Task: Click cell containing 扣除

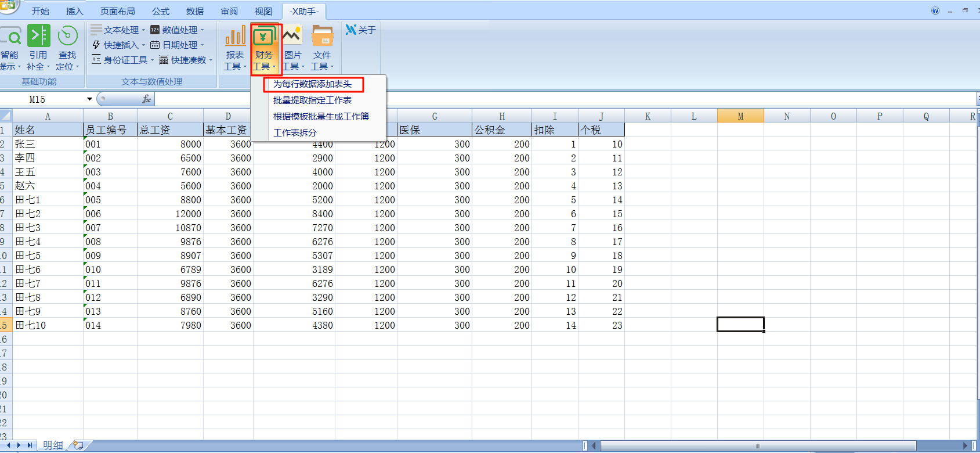Action: point(555,130)
